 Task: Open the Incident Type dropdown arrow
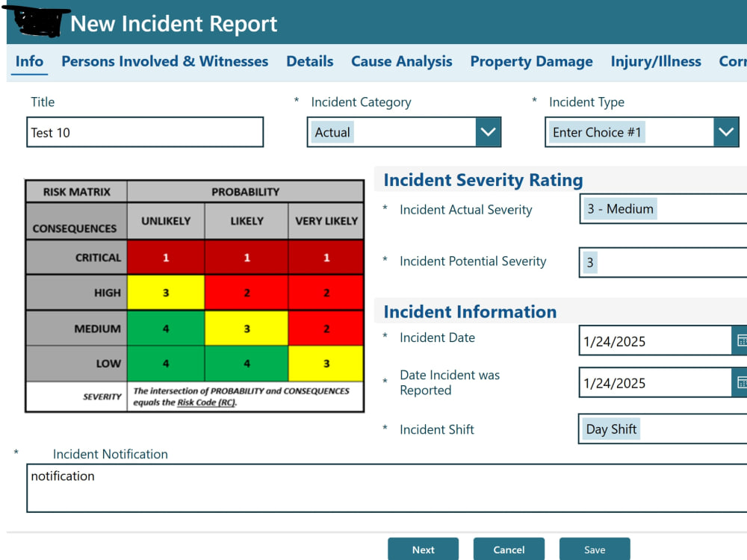tap(725, 132)
